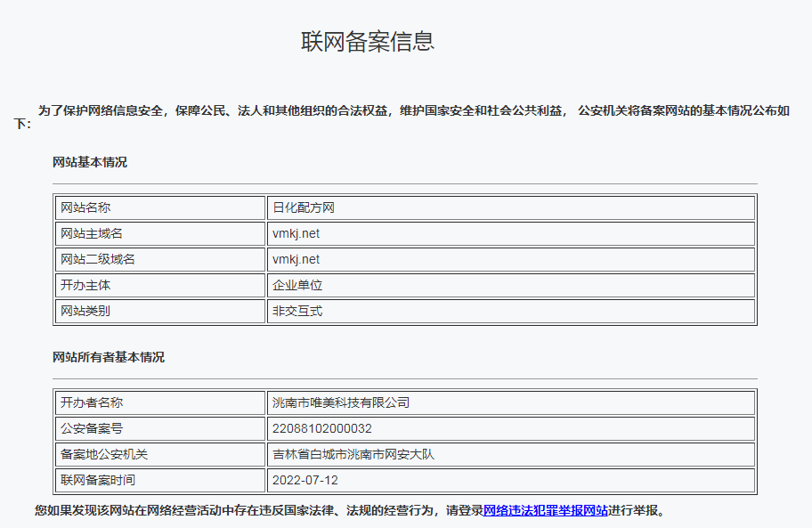Click the 非交互式 value cell
Viewport: 812px width, 528px height.
tap(297, 312)
